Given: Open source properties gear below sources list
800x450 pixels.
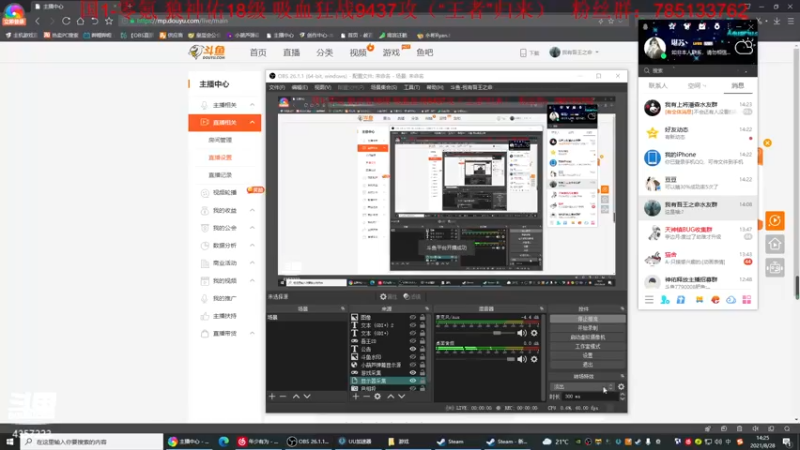Looking at the screenshot, I should click(378, 396).
